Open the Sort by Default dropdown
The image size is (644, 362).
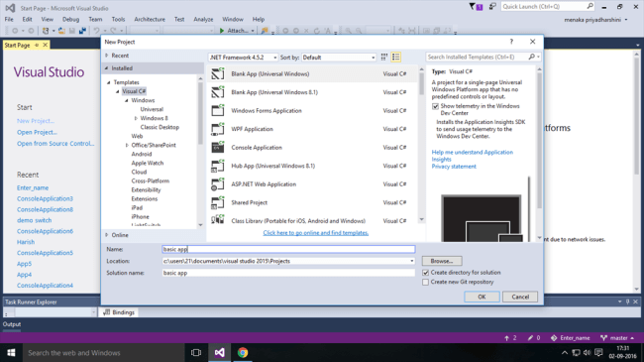pyautogui.click(x=339, y=58)
